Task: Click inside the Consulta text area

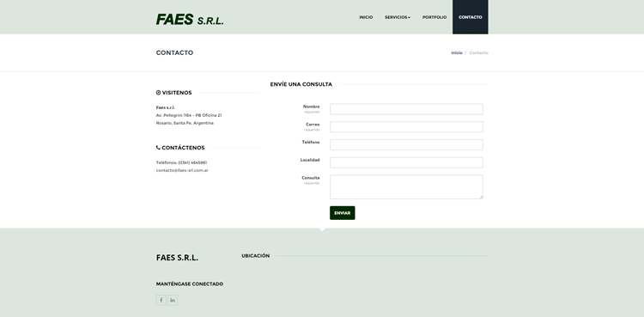Action: pos(406,187)
